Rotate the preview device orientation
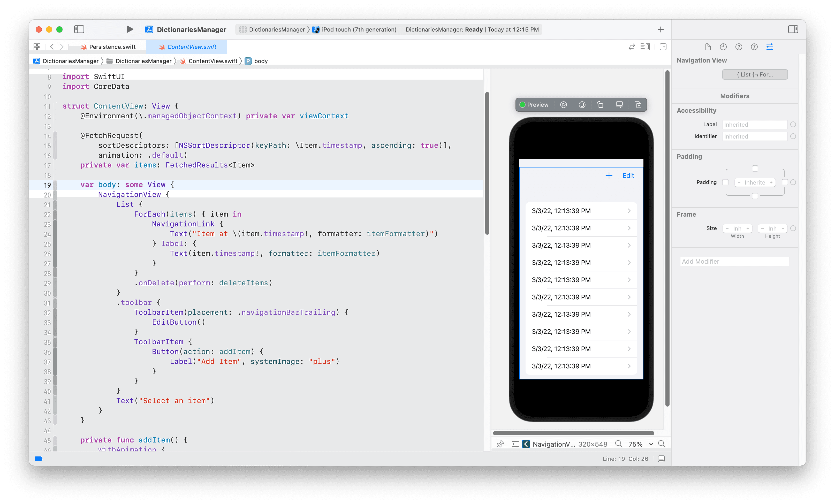The width and height of the screenshot is (835, 504). click(x=600, y=105)
